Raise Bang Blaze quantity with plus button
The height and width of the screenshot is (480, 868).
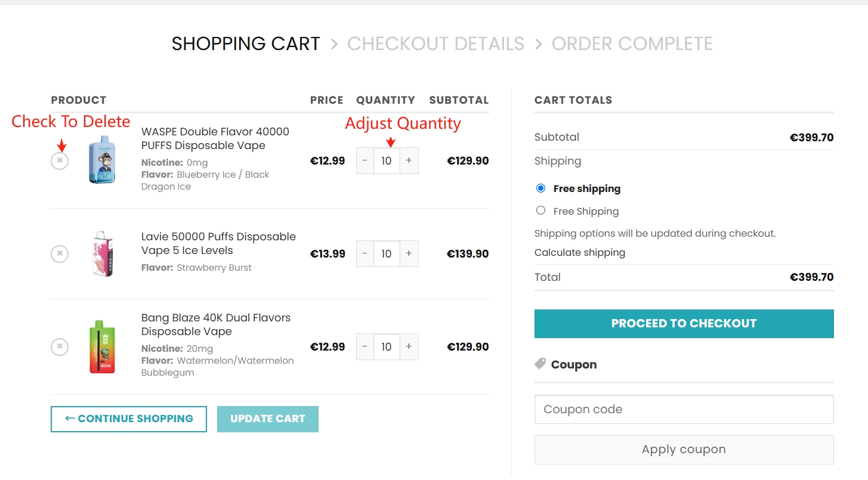(409, 347)
